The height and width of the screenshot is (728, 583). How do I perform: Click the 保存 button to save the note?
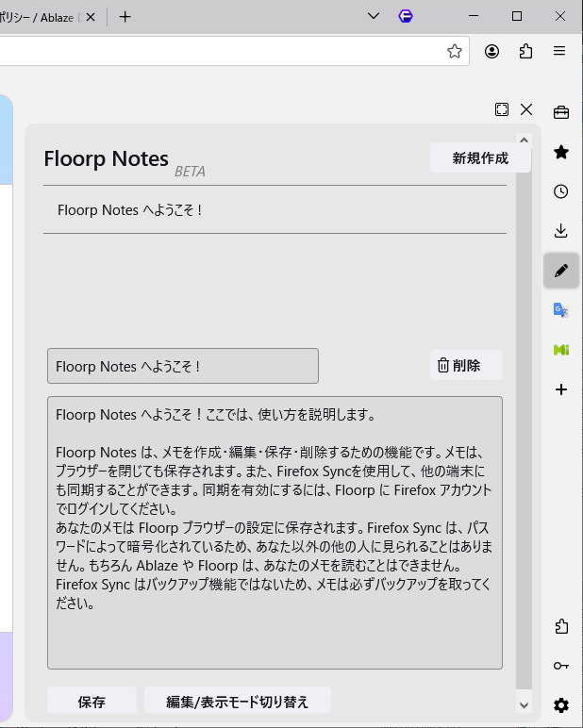tap(92, 701)
